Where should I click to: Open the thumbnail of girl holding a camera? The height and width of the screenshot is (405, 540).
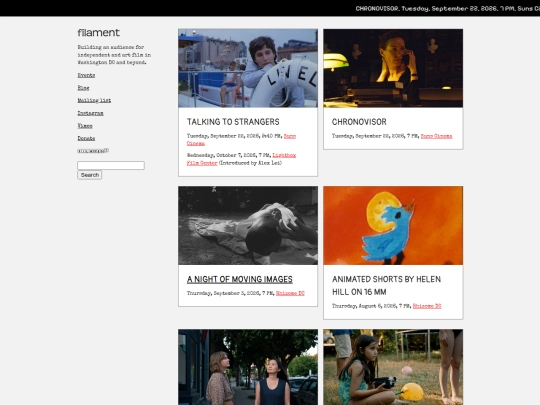[393, 367]
